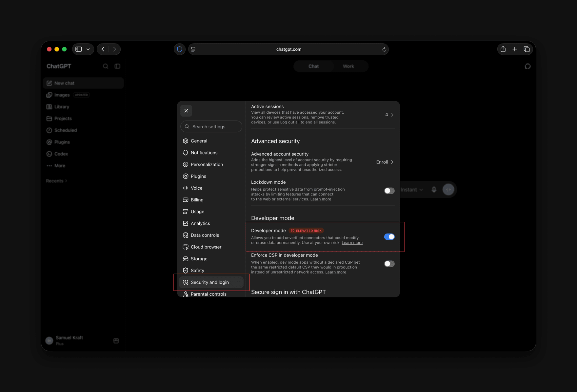The width and height of the screenshot is (577, 392).
Task: Click the Search settings field
Action: click(211, 126)
